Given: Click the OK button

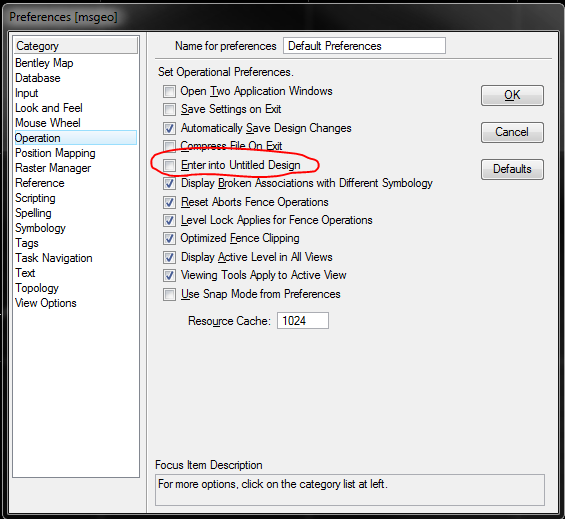Looking at the screenshot, I should point(512,96).
